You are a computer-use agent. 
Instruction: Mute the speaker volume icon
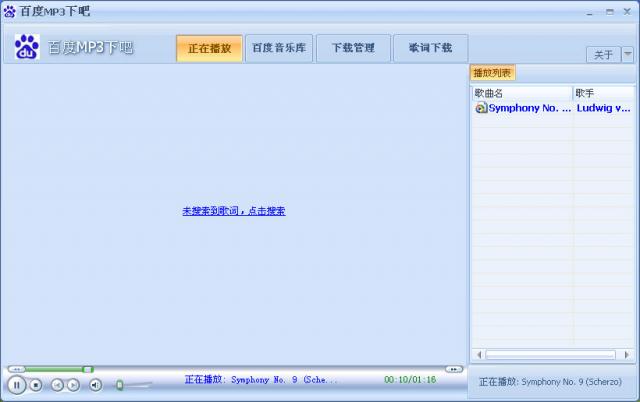(x=96, y=384)
